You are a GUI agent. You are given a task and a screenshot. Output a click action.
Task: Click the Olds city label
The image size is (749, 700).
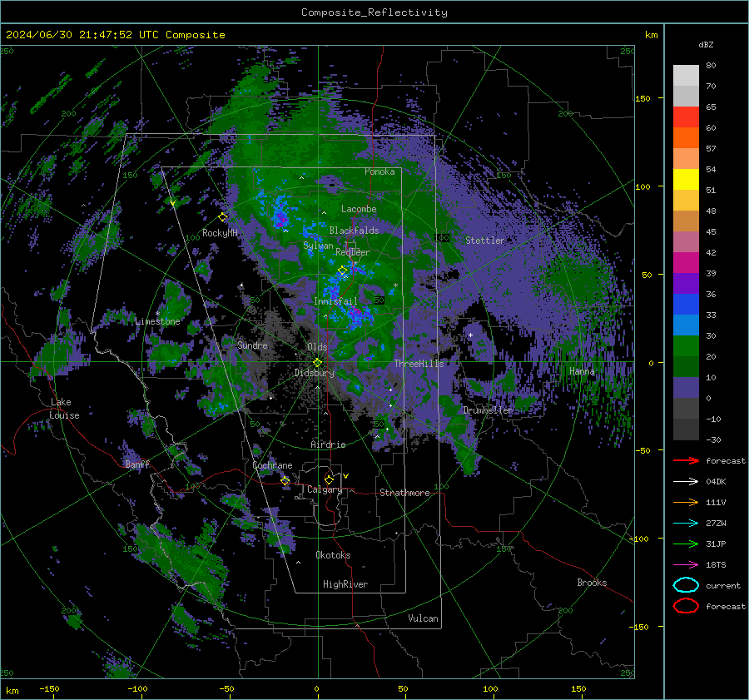(317, 347)
